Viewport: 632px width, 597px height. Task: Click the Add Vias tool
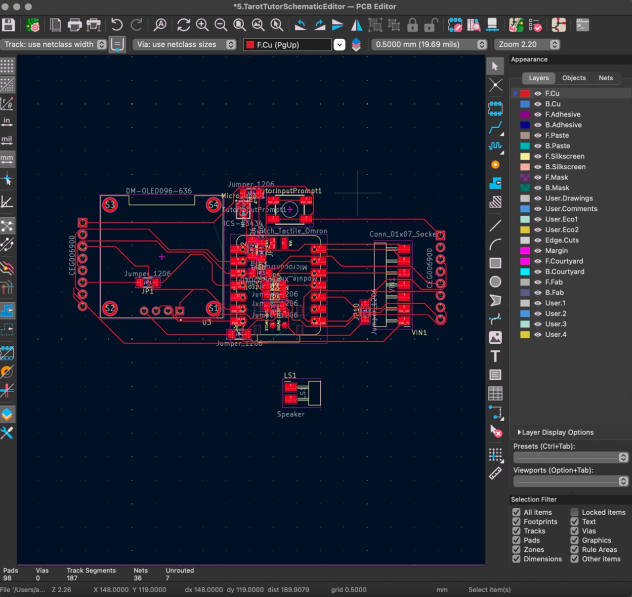point(495,164)
